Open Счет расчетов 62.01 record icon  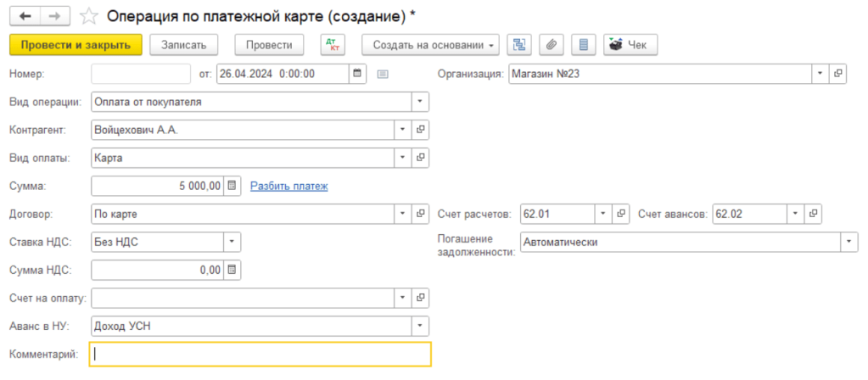pyautogui.click(x=620, y=214)
